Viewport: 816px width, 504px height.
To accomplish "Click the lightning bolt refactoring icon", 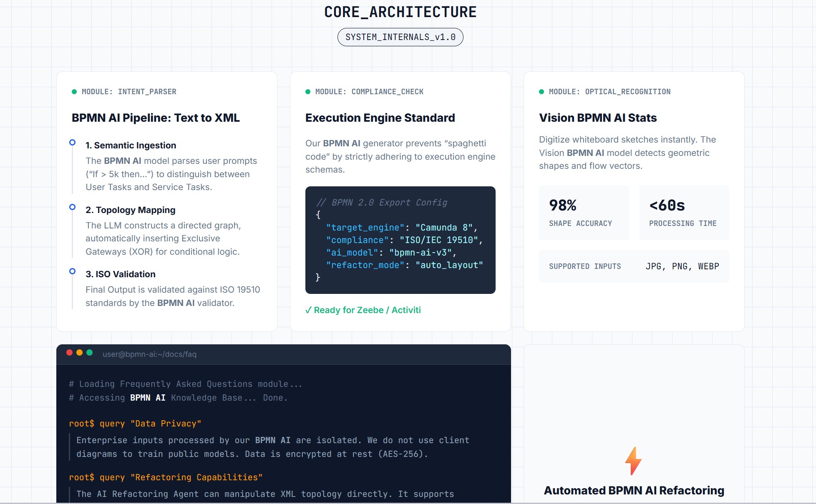I will (x=633, y=460).
